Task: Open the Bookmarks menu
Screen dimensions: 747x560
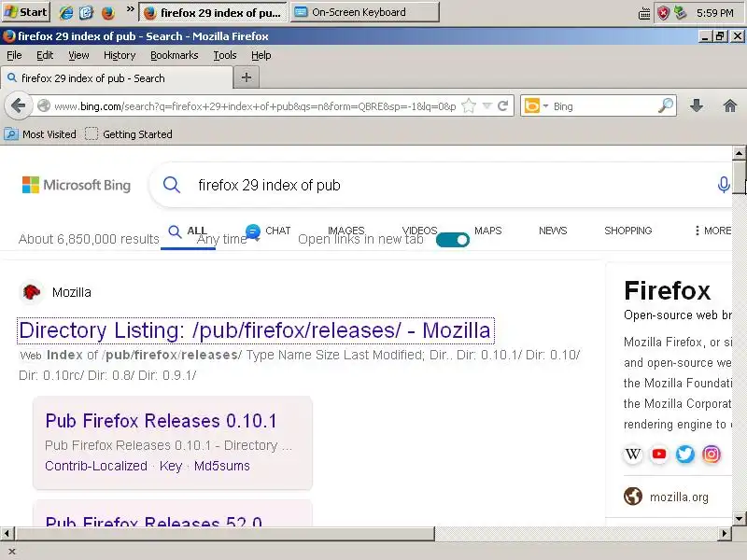Action: (175, 55)
